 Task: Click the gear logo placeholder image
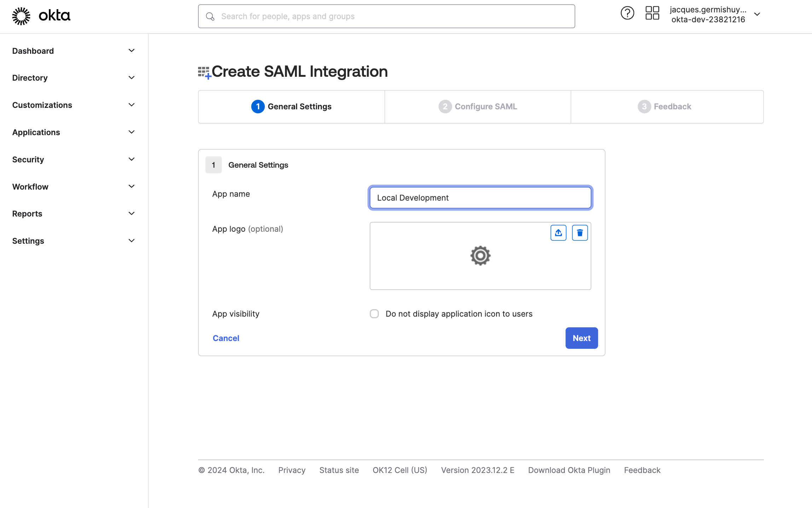[x=480, y=256]
